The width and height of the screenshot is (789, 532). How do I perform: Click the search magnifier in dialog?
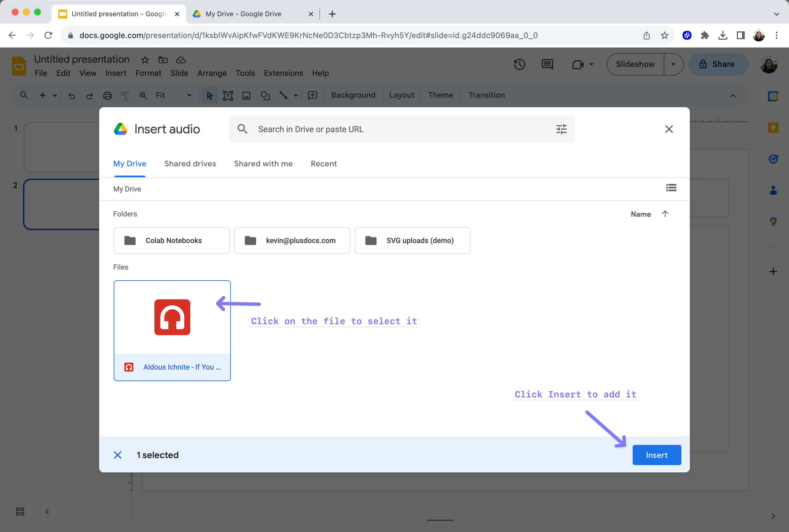[242, 129]
